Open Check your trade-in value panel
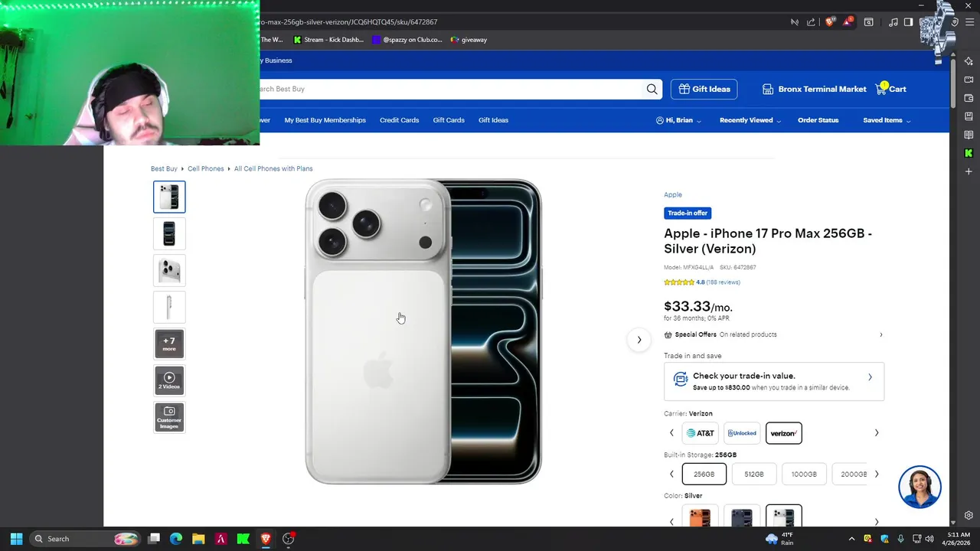Viewport: 980px width, 551px height. coord(774,381)
